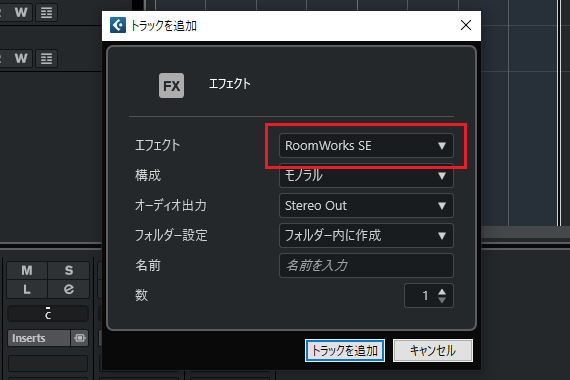
Task: Expand the フォルダー内に作成 folder setting dropdown
Action: (366, 236)
